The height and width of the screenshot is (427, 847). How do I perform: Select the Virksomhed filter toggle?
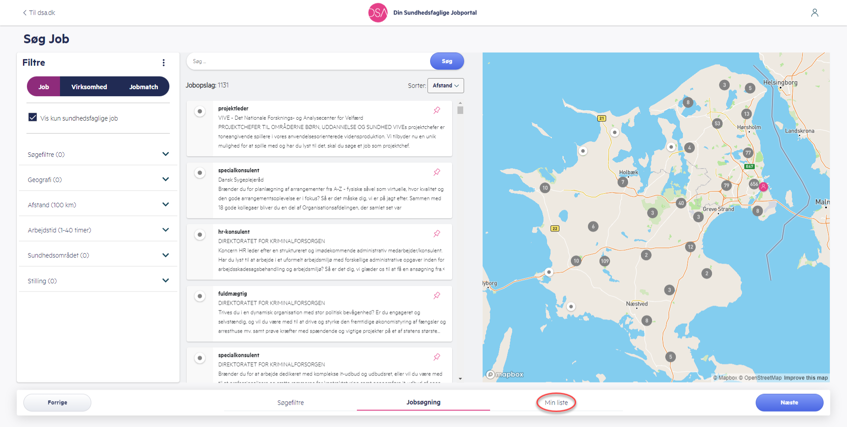(x=89, y=87)
